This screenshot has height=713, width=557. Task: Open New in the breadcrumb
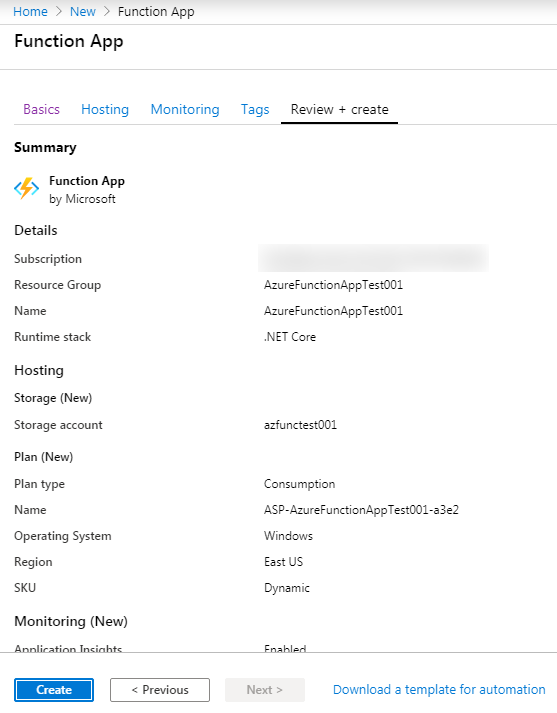pyautogui.click(x=83, y=11)
